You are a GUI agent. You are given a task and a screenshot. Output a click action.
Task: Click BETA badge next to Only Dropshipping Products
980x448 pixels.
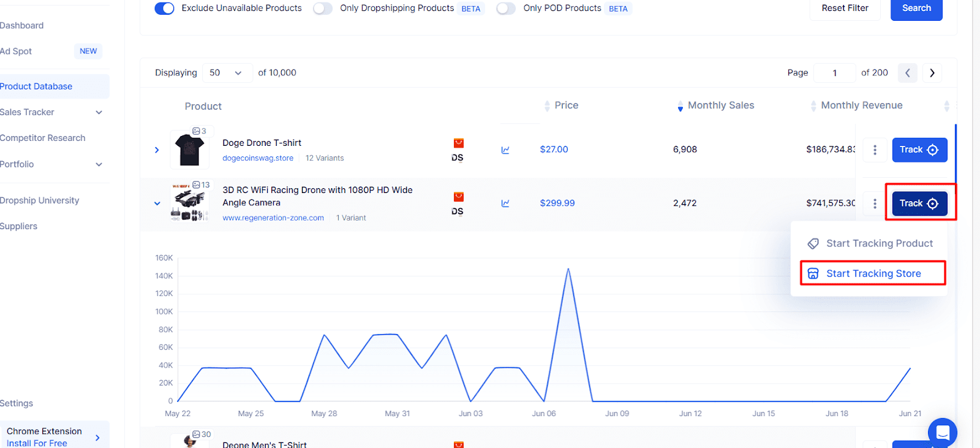pyautogui.click(x=471, y=9)
